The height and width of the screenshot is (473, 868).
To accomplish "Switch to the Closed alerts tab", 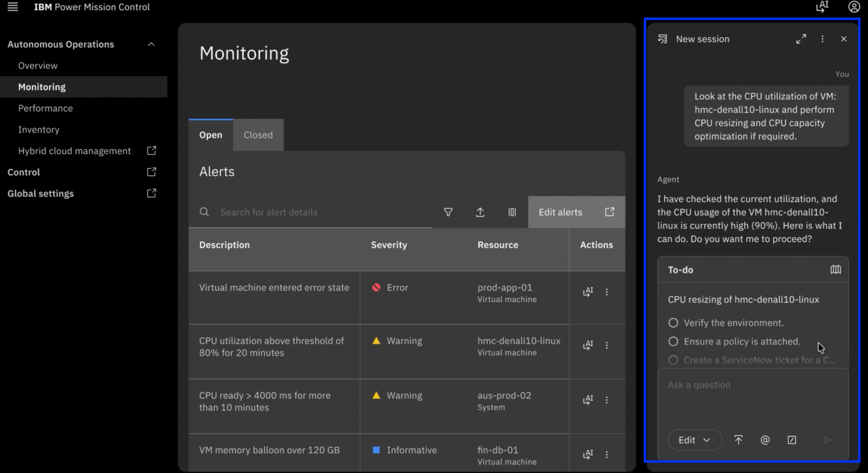I will coord(258,135).
